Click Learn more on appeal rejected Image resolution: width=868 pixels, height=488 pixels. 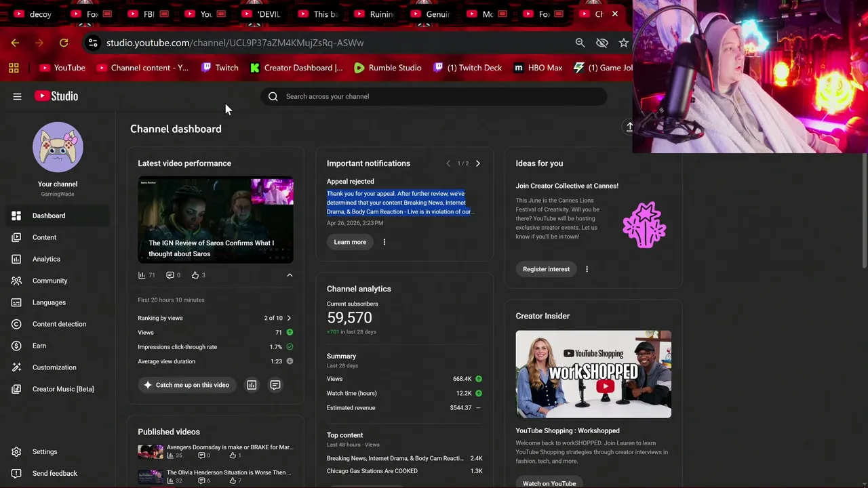(350, 242)
